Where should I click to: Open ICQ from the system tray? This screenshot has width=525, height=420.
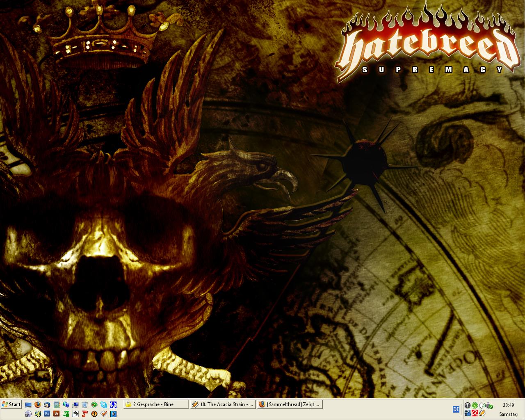point(475,405)
